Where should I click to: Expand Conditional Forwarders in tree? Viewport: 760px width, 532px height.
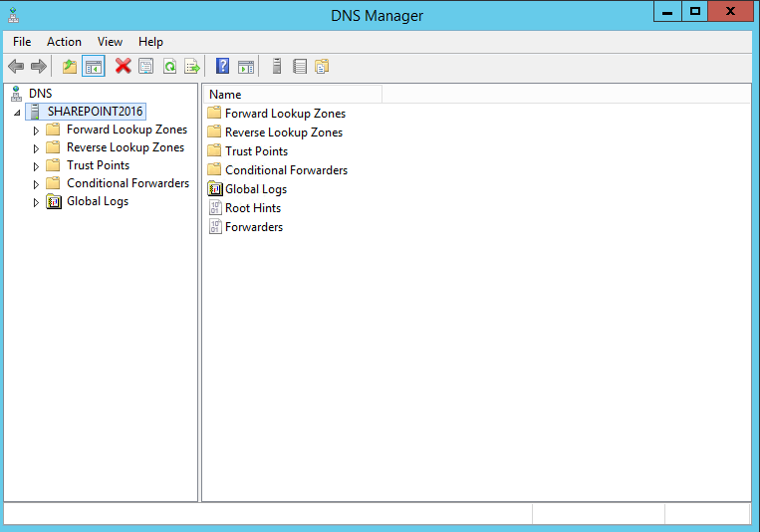[36, 184]
